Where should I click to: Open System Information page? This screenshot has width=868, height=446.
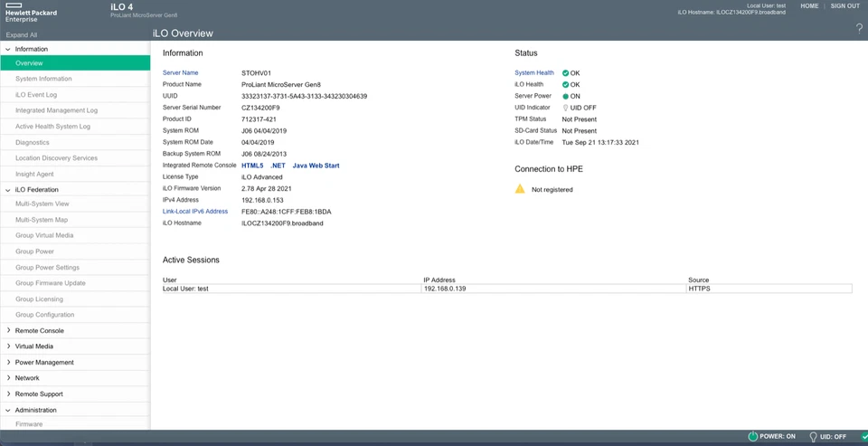click(x=43, y=79)
